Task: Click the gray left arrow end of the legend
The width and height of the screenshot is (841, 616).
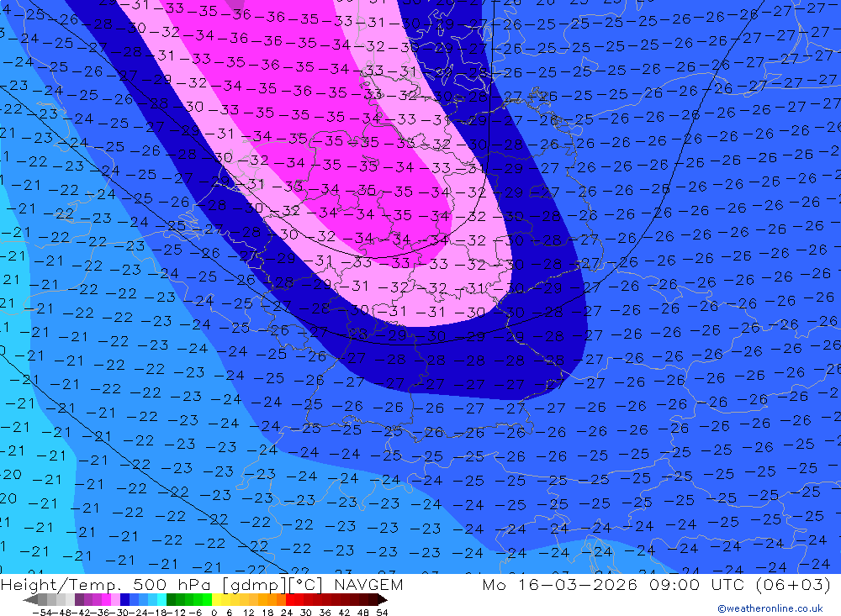Action: tap(30, 600)
